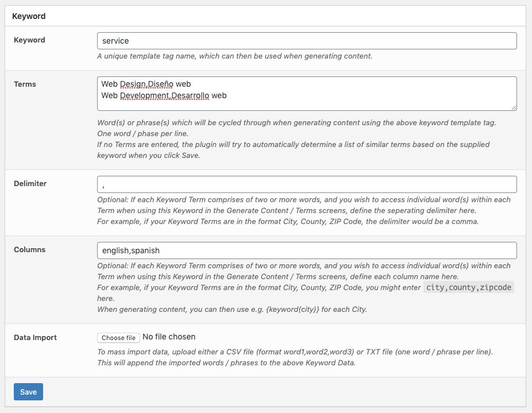Image resolution: width=532 pixels, height=413 pixels.
Task: Select the Columns field with 'english,spanish'
Action: tap(307, 250)
